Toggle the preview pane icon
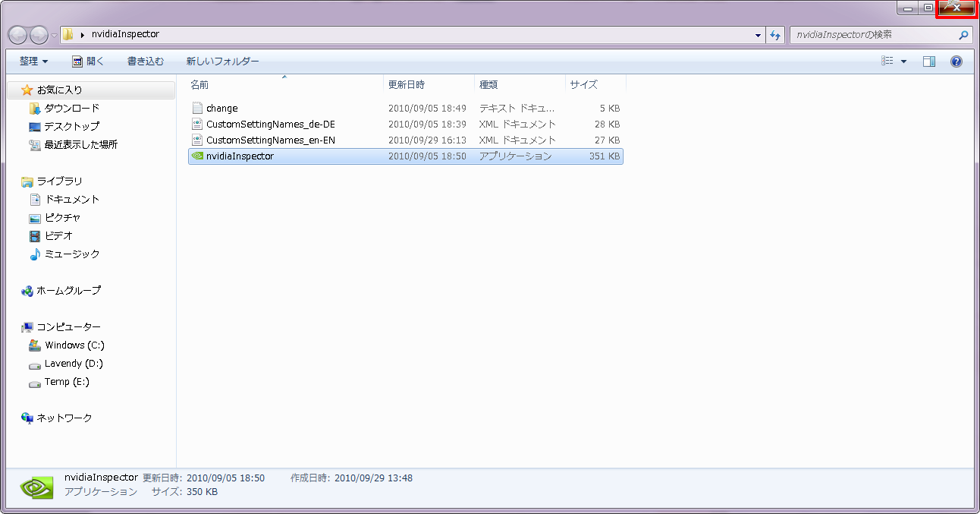980x514 pixels. click(x=929, y=61)
